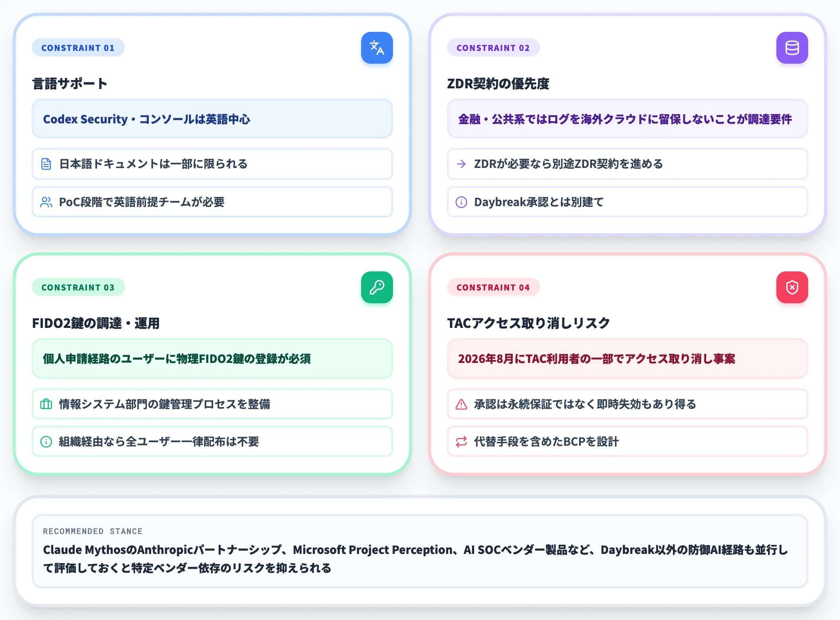This screenshot has width=840, height=620.
Task: Click text 情報システム部門の鍵管理プロセスを整備
Action: pyautogui.click(x=164, y=404)
